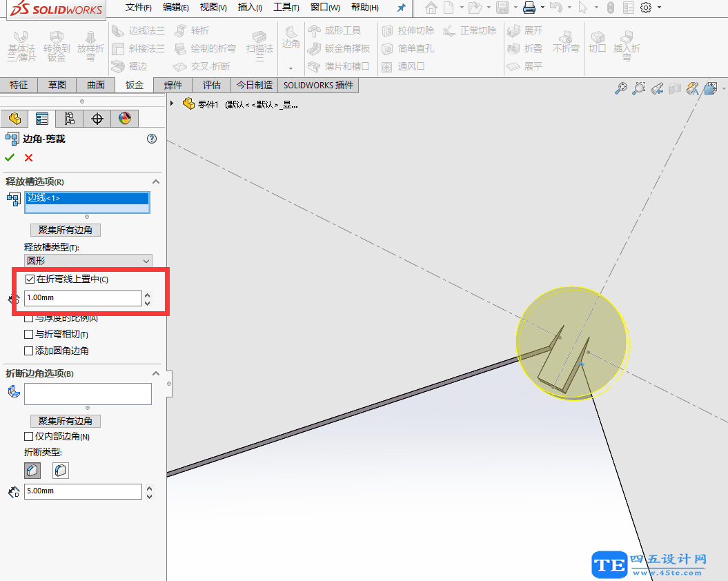Select the 展开 (Unfold) sheet metal tool
728x581 pixels.
[x=513, y=30]
